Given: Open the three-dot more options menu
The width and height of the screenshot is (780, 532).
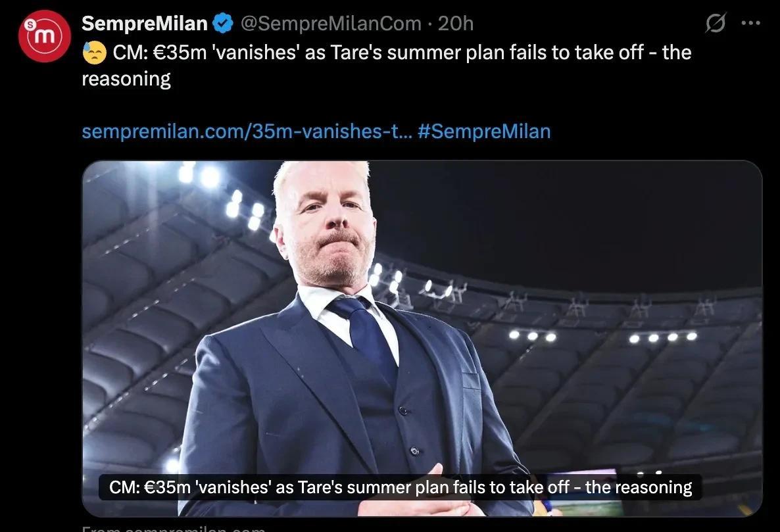Looking at the screenshot, I should click(750, 23).
